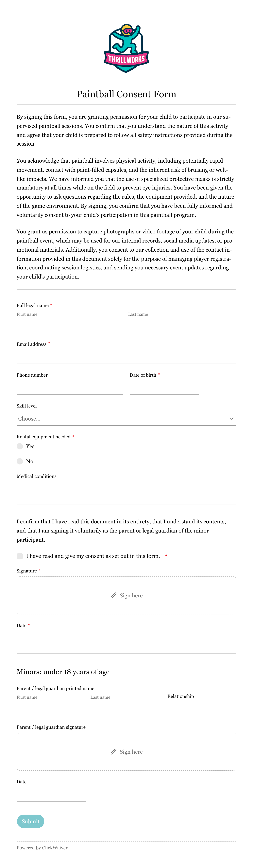Click the Medical conditions text field

[x=126, y=489]
